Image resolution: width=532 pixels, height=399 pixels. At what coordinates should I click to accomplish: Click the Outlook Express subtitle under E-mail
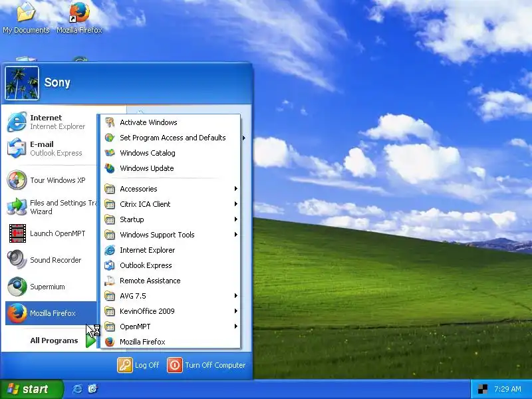click(56, 153)
